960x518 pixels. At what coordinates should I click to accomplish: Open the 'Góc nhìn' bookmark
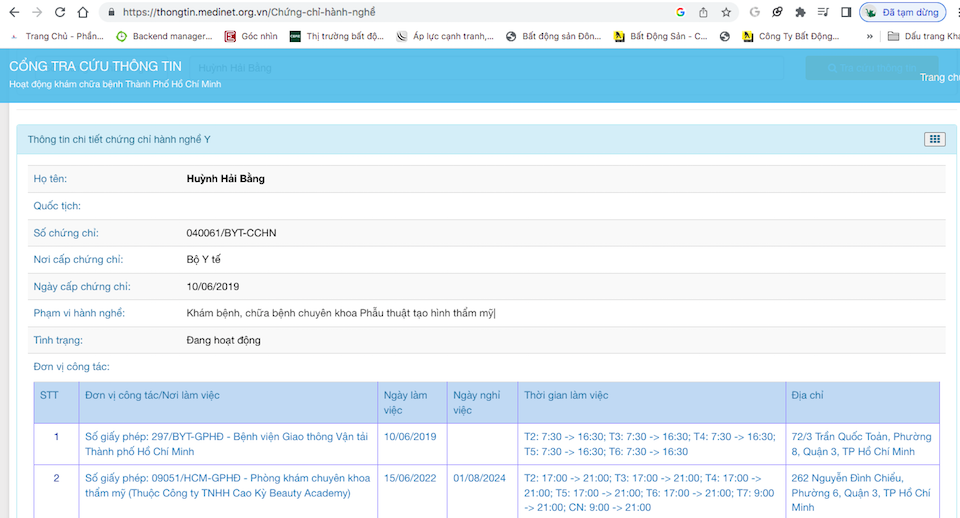pyautogui.click(x=251, y=36)
